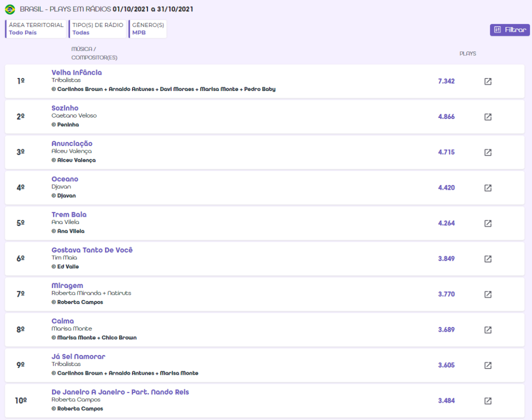Click open-in-new icon beside Anunciação
Image resolution: width=532 pixels, height=420 pixels.
pyautogui.click(x=488, y=152)
